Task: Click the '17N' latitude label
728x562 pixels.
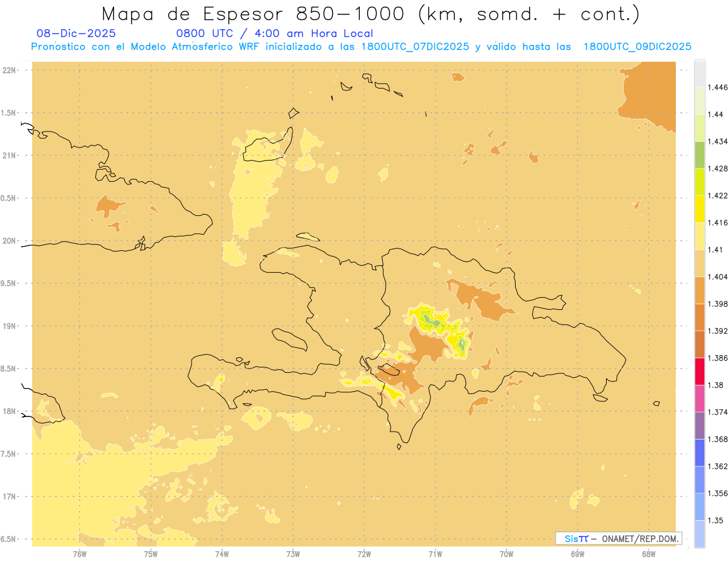Action: (10, 497)
